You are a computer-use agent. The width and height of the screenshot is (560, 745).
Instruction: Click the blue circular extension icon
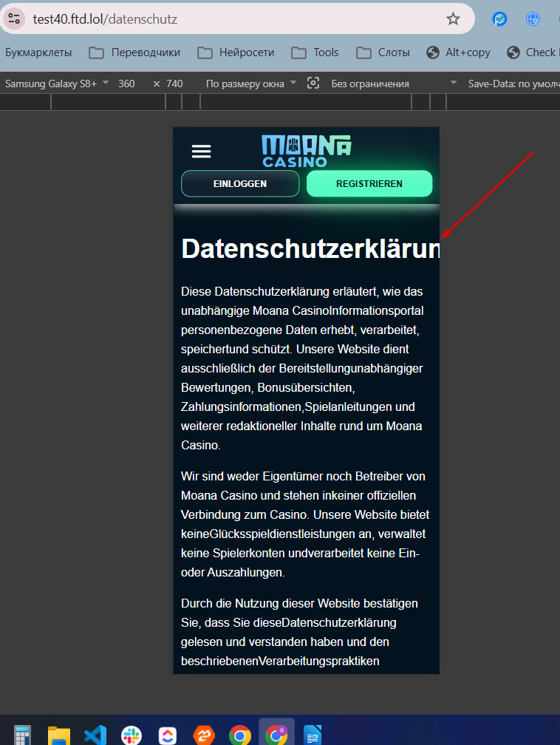coord(499,19)
